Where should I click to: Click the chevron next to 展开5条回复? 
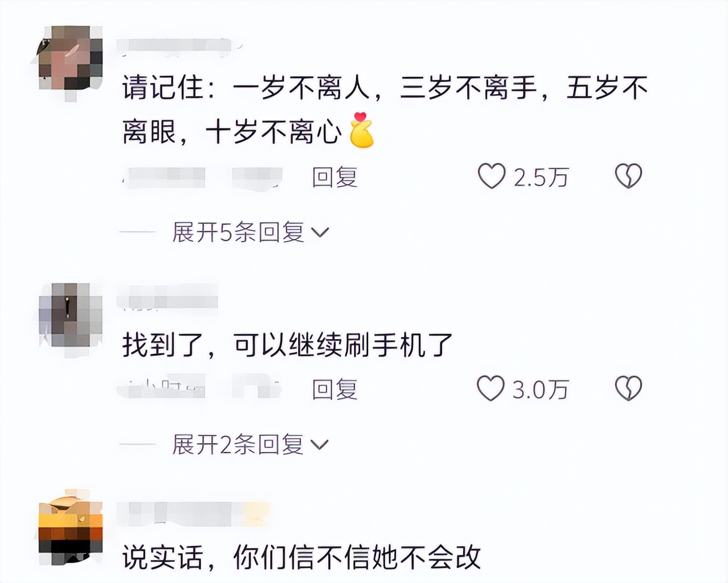pos(320,233)
